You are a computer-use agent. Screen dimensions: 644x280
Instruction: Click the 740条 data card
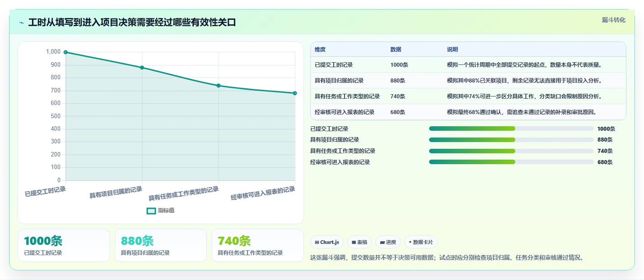coord(257,245)
